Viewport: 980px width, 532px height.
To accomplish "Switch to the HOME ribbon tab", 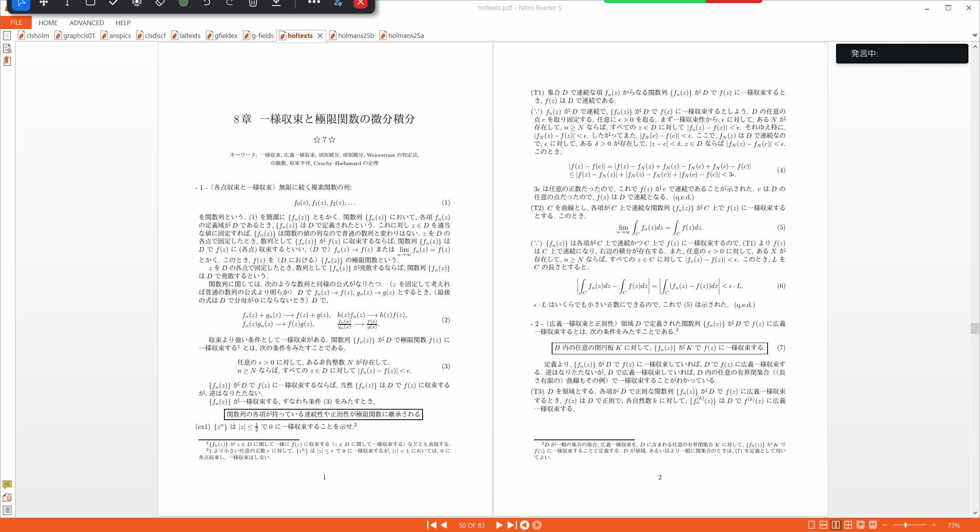I will click(48, 22).
